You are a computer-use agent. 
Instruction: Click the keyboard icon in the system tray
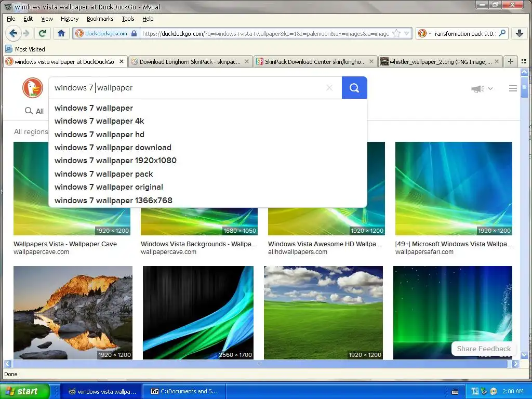[x=455, y=392]
